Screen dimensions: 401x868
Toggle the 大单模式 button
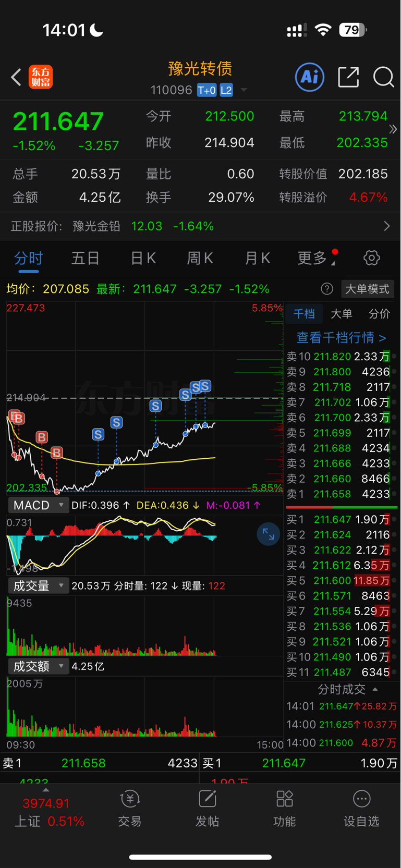pos(368,289)
